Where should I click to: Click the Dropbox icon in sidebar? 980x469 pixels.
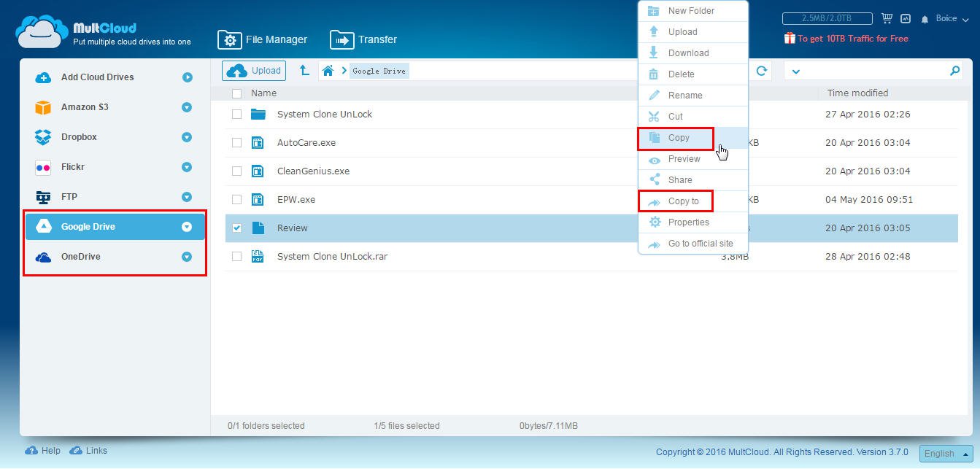click(x=43, y=137)
